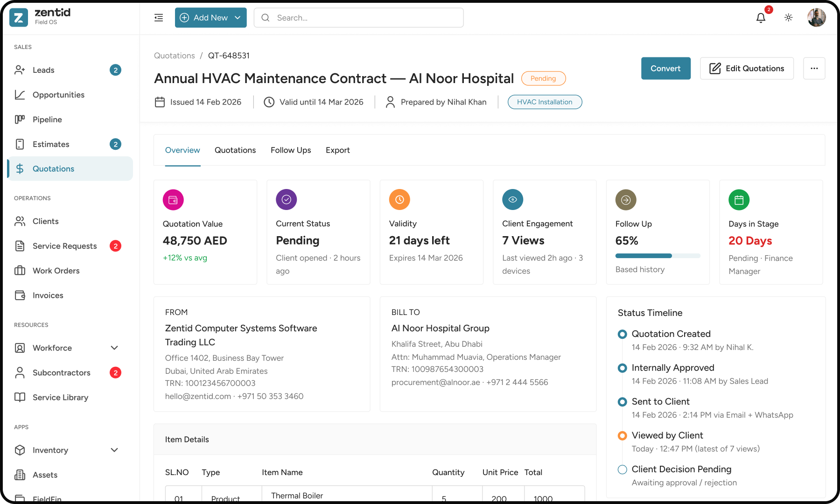This screenshot has width=840, height=504.
Task: Click the Convert button
Action: coord(665,69)
